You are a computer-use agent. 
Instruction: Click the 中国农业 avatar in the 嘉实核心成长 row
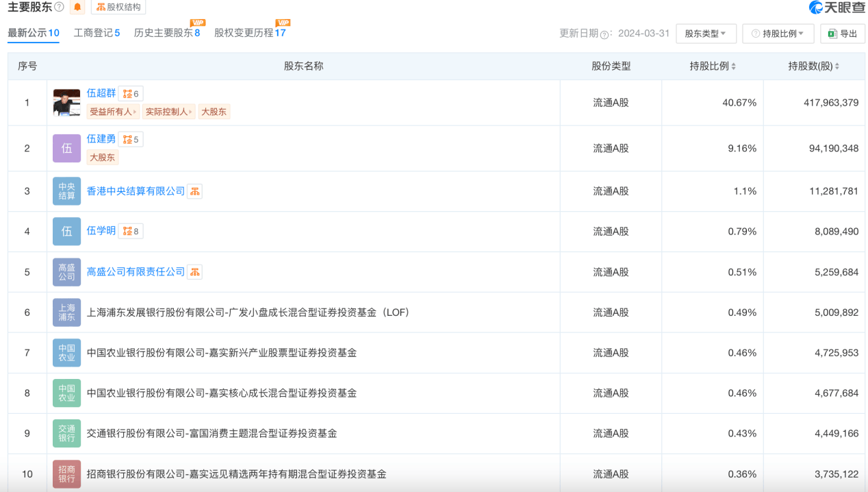[x=66, y=393]
